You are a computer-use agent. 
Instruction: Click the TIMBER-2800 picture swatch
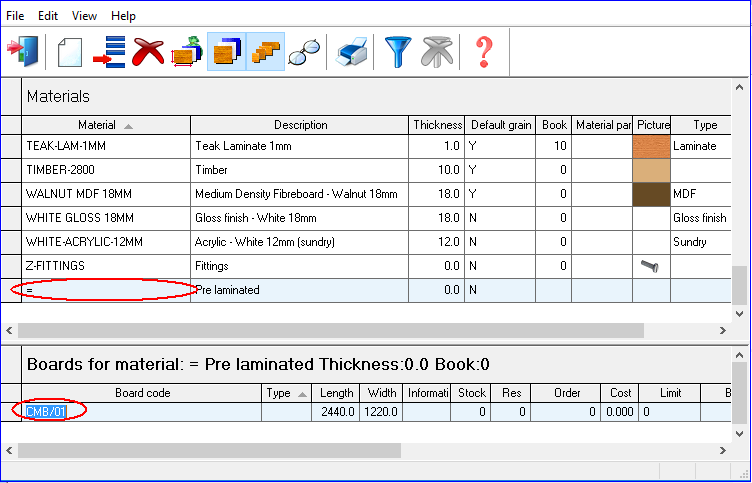(651, 170)
